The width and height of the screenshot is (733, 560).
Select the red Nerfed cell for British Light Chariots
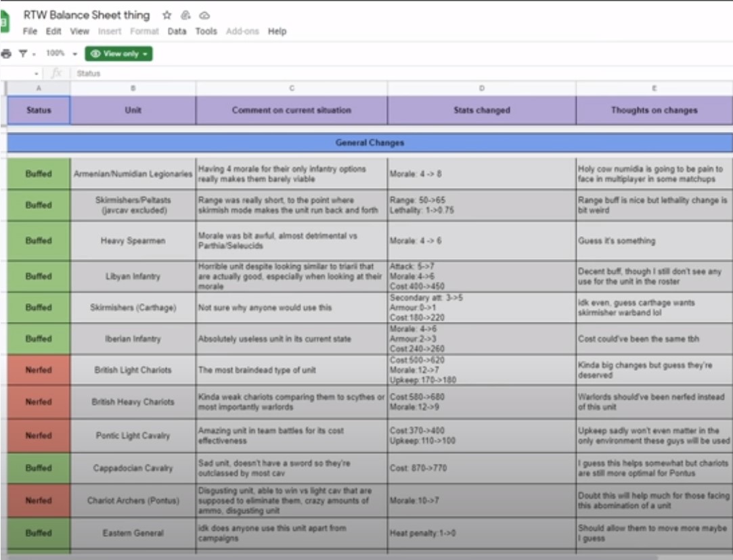click(x=39, y=370)
